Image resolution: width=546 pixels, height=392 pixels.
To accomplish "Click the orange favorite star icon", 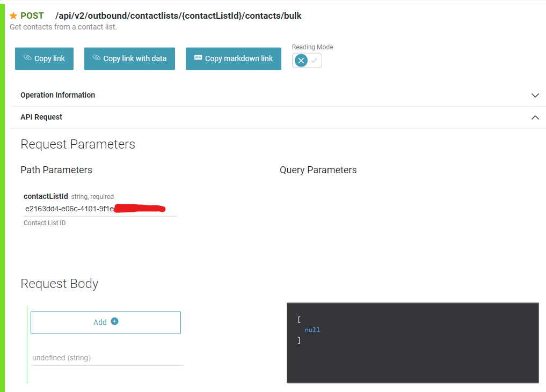I will coord(13,16).
